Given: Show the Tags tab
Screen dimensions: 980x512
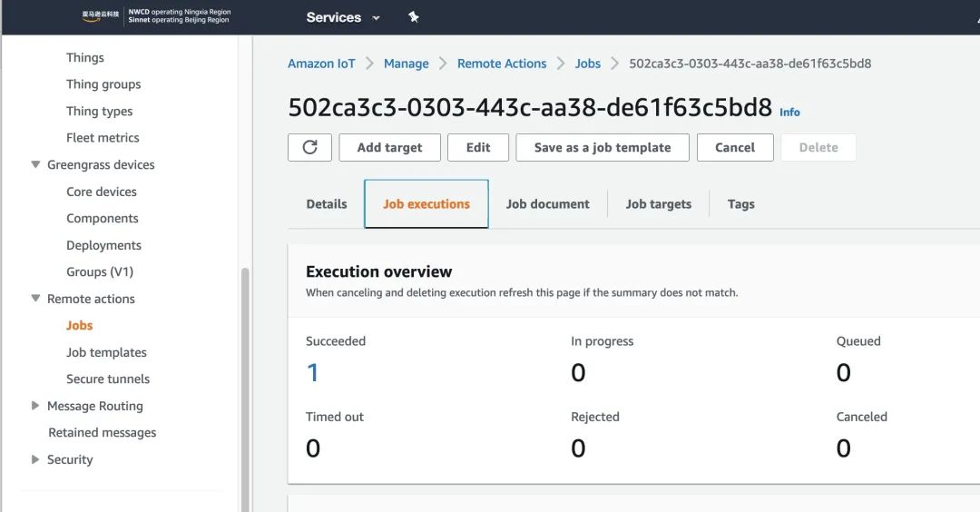Looking at the screenshot, I should [x=740, y=204].
